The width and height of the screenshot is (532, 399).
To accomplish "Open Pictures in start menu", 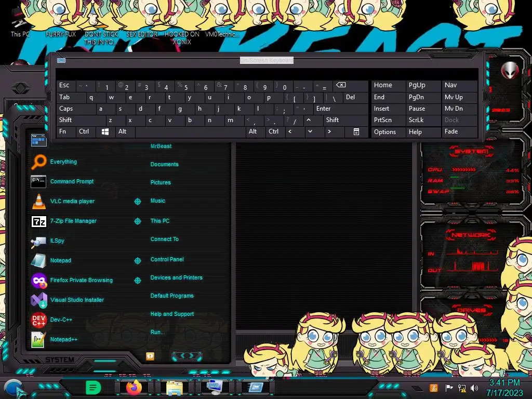I will click(161, 182).
